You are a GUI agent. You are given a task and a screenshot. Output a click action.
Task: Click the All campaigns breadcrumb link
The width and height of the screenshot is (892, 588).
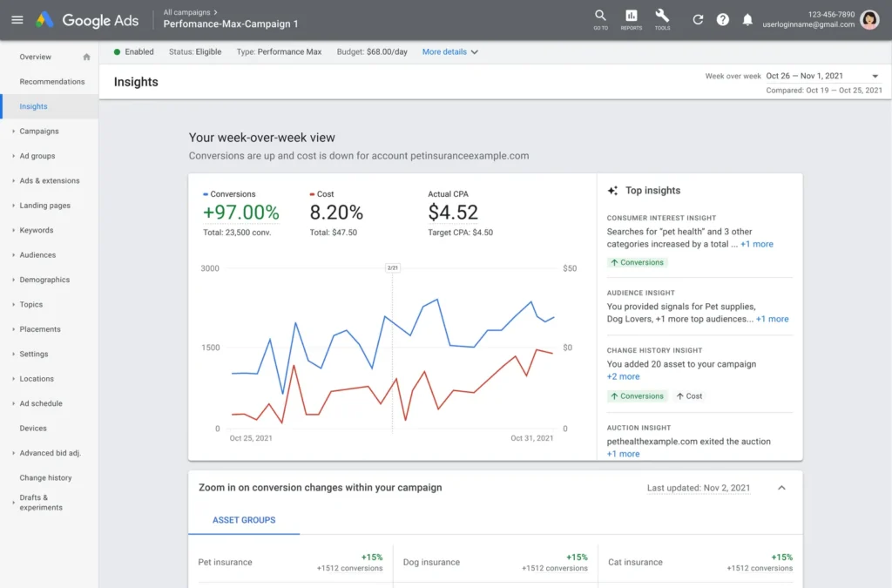pos(188,11)
